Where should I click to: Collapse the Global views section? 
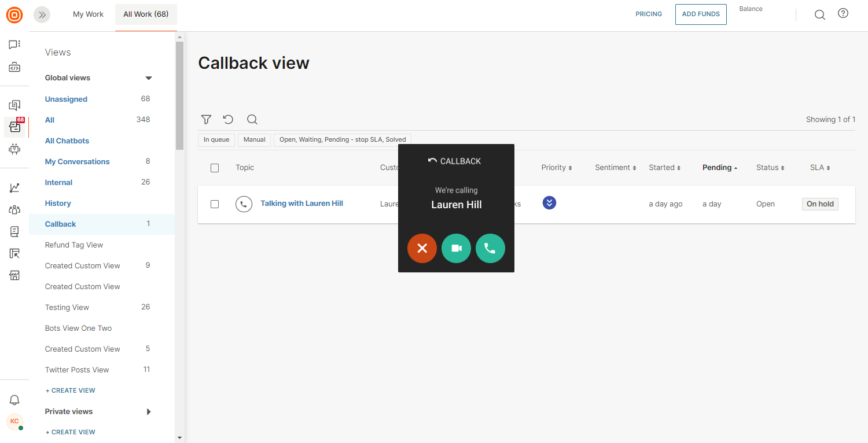tap(149, 78)
